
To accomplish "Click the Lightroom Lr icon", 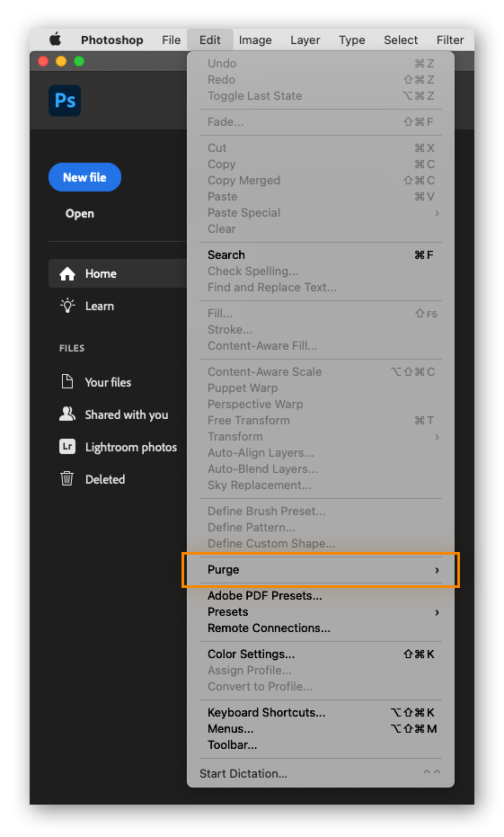I will click(x=67, y=446).
